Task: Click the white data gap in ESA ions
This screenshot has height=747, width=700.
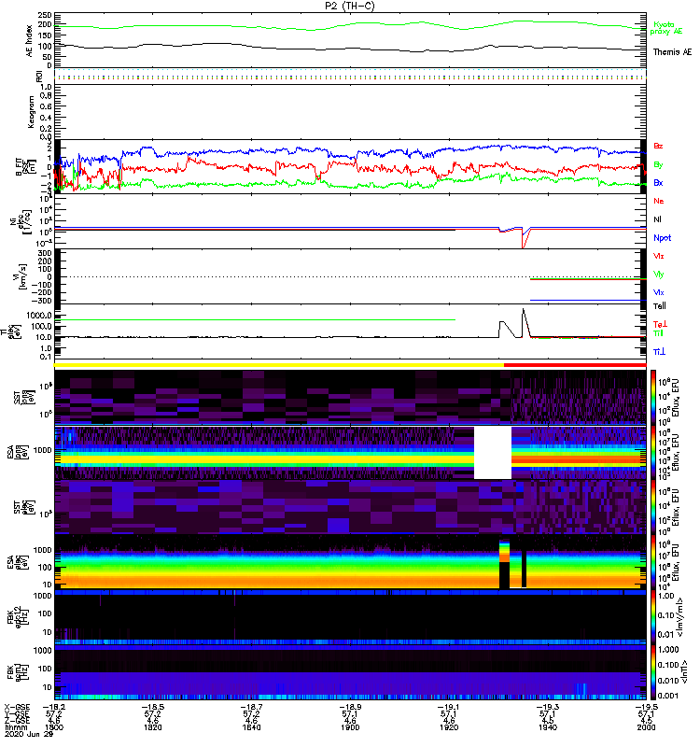Action: 493,453
